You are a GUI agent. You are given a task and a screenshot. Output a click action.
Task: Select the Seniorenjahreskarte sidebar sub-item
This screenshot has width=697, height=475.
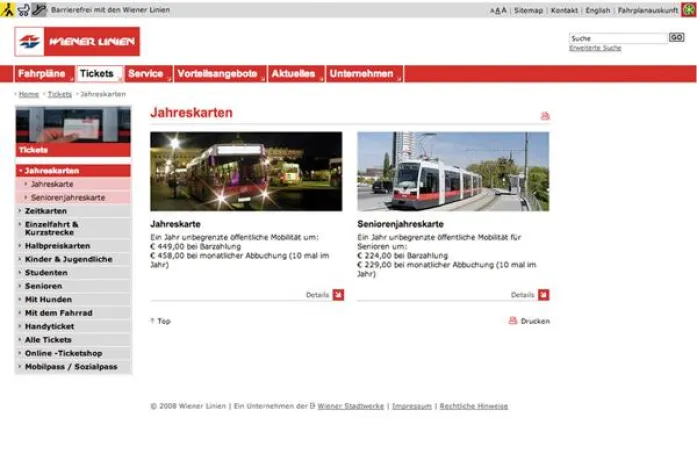point(73,197)
